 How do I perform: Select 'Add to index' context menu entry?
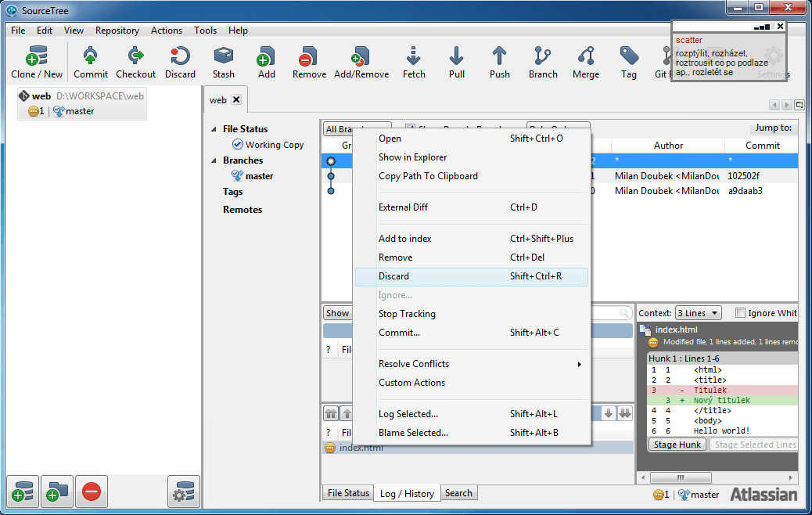click(x=472, y=239)
